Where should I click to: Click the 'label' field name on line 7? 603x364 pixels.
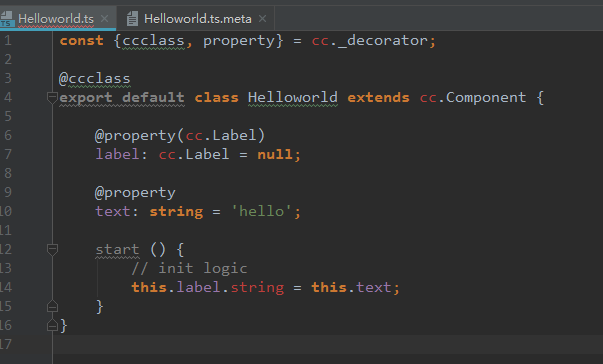coord(117,154)
